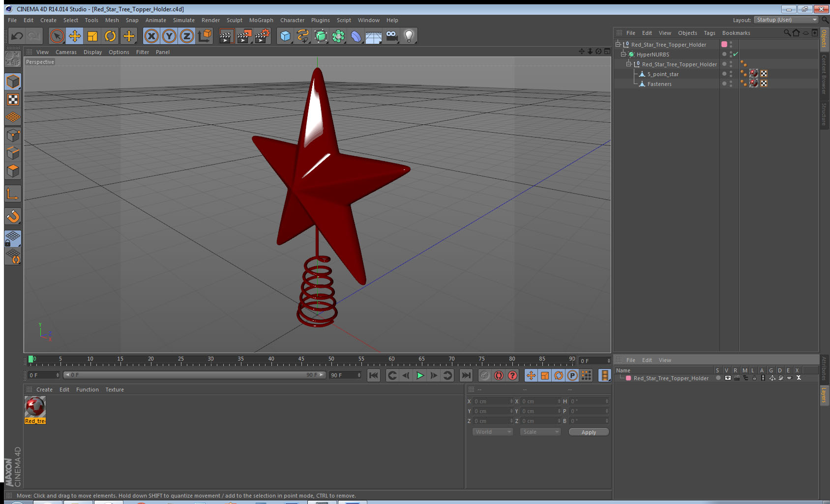The height and width of the screenshot is (504, 830).
Task: Click Record Active Objects button
Action: pos(485,375)
